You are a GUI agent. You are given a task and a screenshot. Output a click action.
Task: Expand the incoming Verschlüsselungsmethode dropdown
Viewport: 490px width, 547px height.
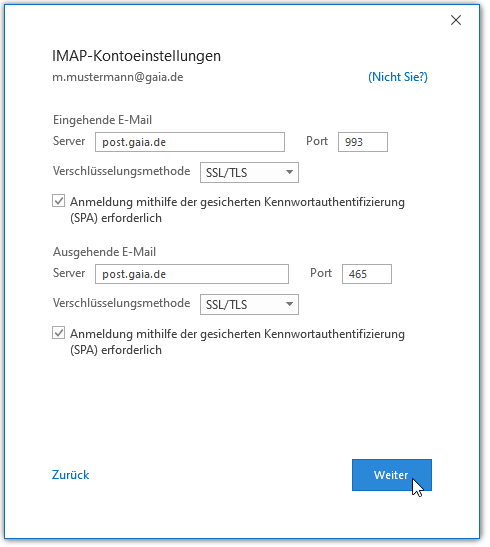pyautogui.click(x=249, y=172)
